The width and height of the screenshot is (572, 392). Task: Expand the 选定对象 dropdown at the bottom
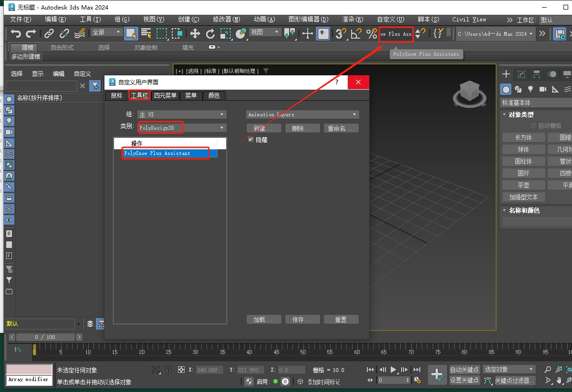508,369
